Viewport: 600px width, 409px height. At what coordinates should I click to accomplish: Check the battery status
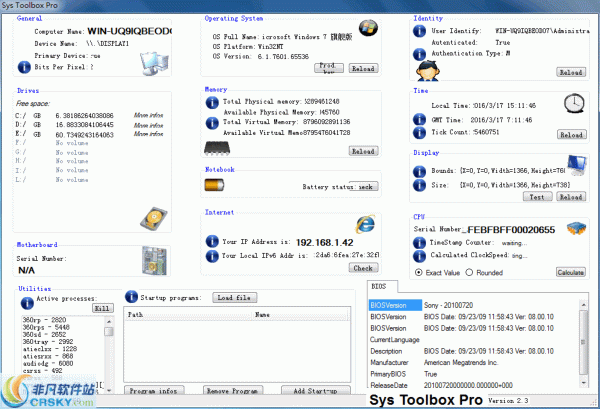[x=364, y=186]
